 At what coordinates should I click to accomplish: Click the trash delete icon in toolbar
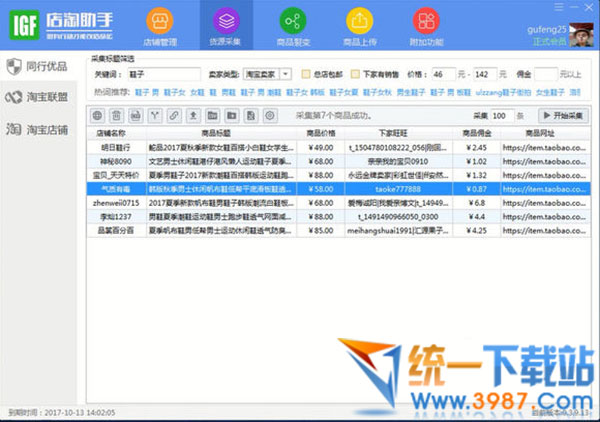[117, 116]
